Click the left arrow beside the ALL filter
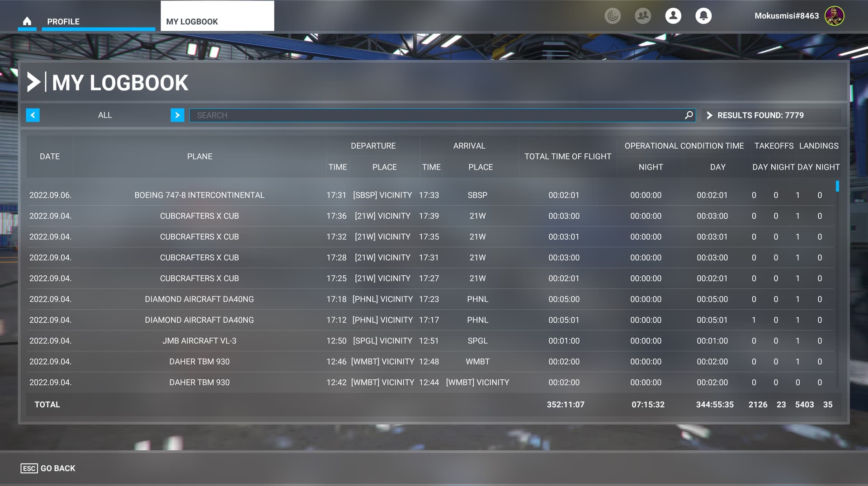Viewport: 868px width, 486px height. pyautogui.click(x=33, y=115)
